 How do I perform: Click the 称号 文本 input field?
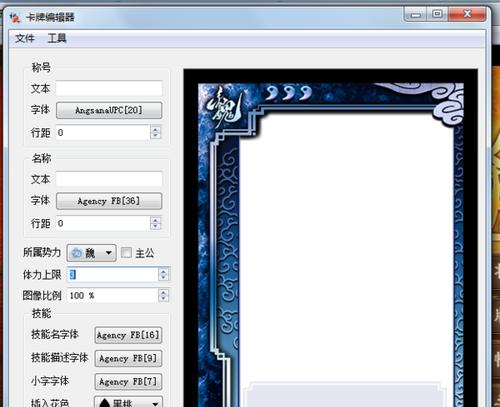[109, 88]
